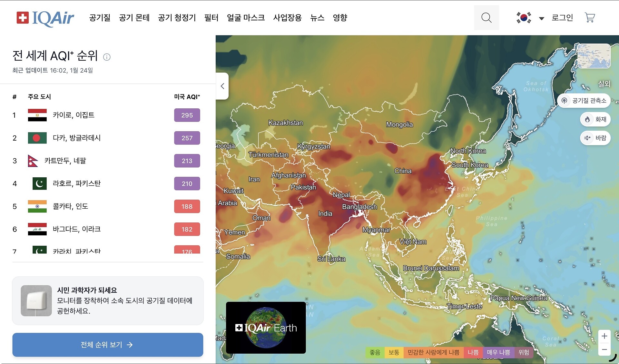This screenshot has width=619, height=364.
Task: Toggle air quality stations layer (공기질 관측소)
Action: tap(584, 101)
